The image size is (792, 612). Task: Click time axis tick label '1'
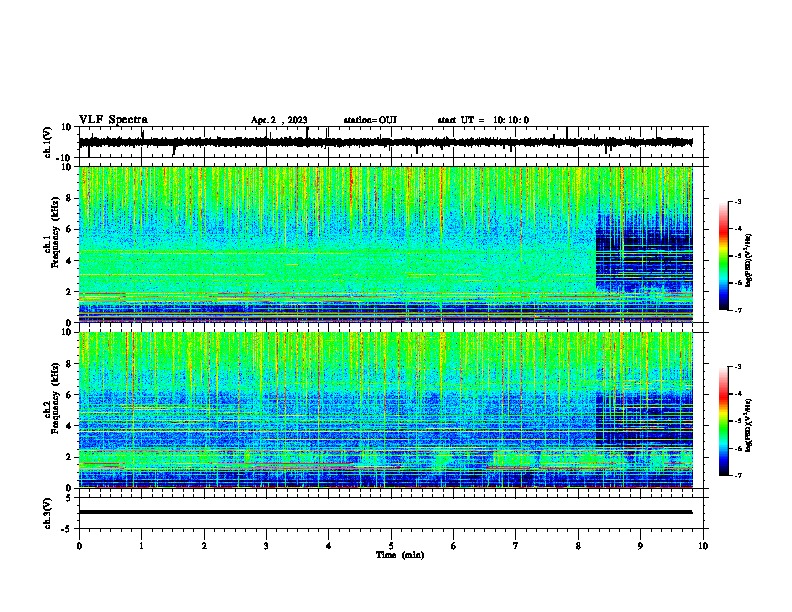click(141, 546)
